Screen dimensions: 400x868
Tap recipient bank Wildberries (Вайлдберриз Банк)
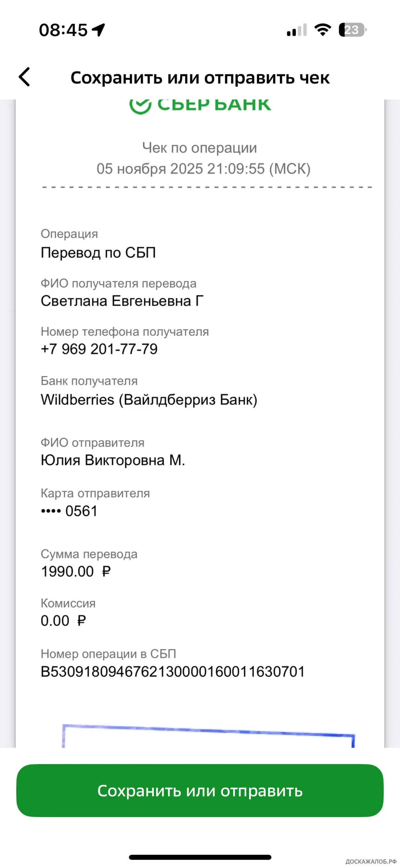click(149, 400)
